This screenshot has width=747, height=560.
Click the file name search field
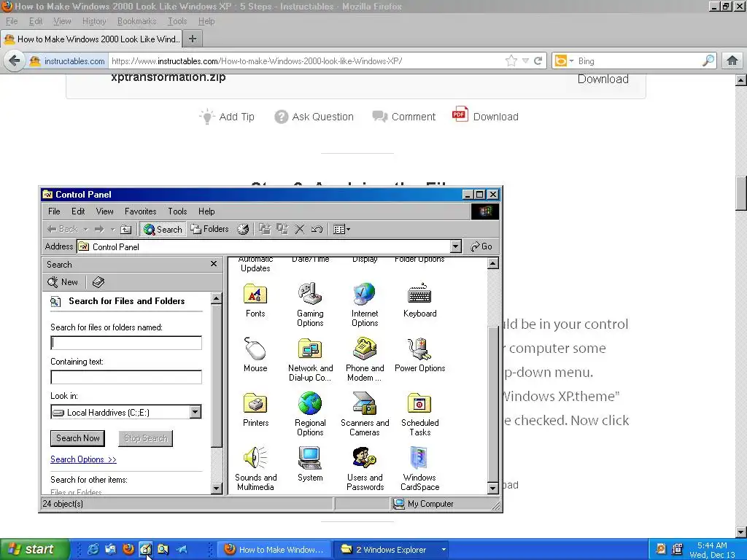click(x=126, y=343)
